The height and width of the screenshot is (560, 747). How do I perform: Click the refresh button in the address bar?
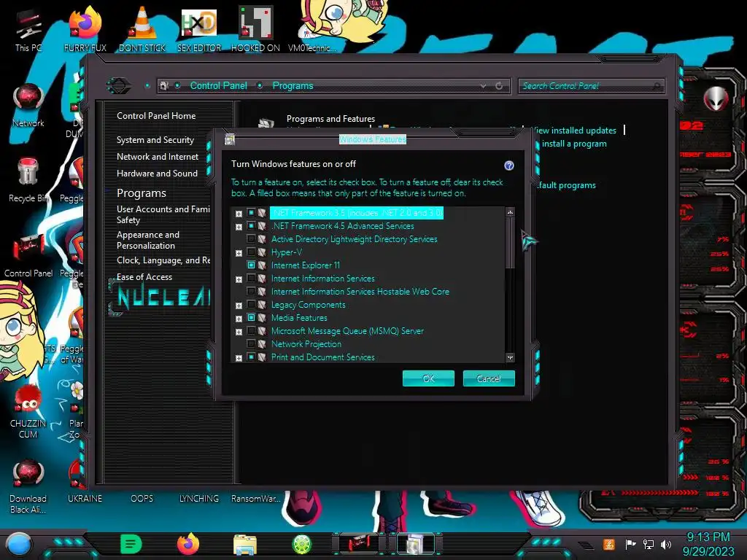click(x=499, y=86)
